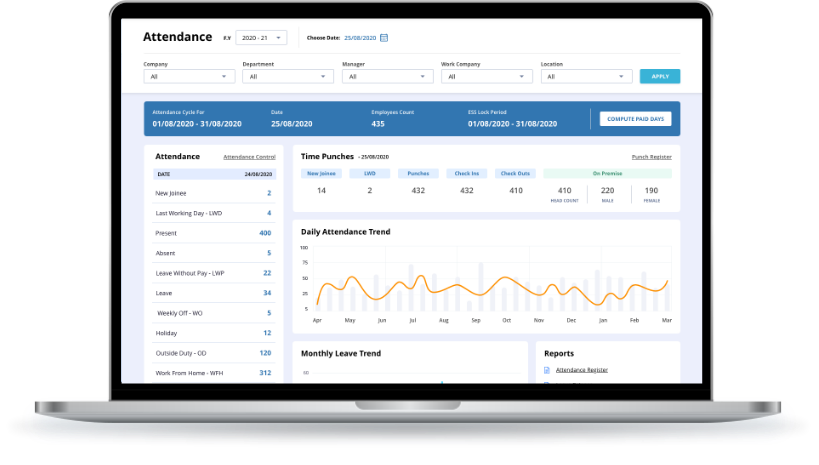
Task: Click the Employees Count value 435
Action: pos(378,124)
